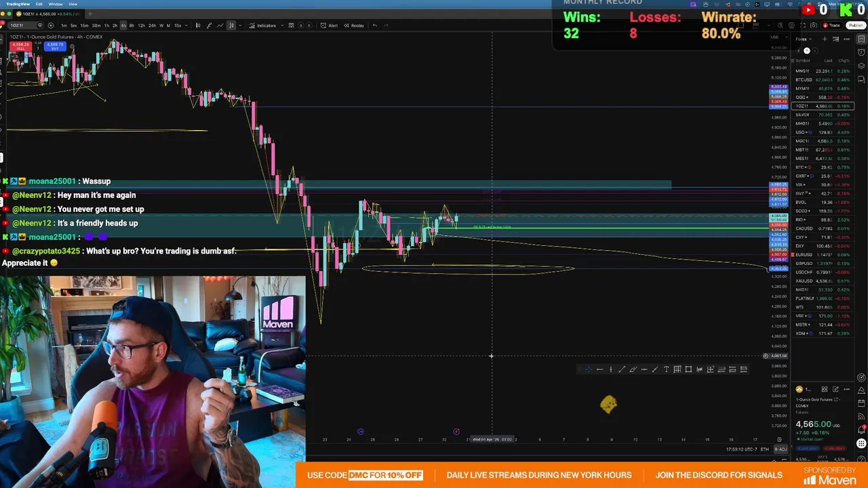The image size is (868, 488).
Task: Click the blue BUY price button
Action: (54, 47)
